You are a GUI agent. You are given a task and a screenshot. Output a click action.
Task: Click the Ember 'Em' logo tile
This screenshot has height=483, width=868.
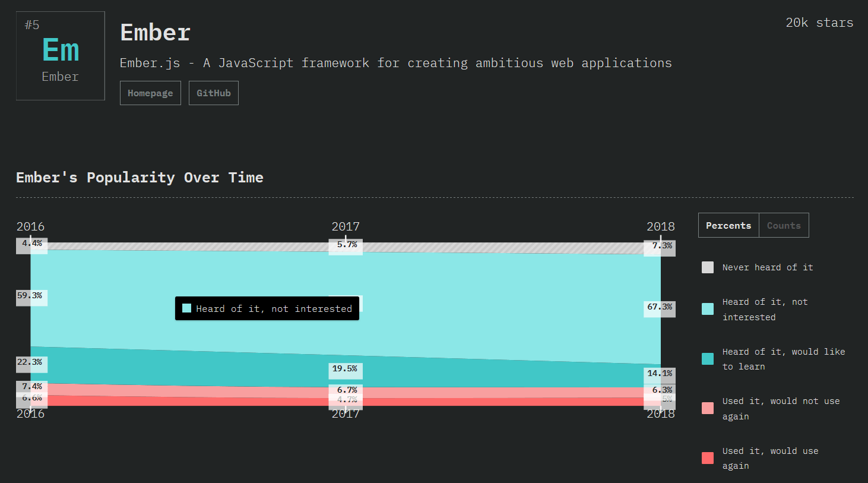point(61,56)
